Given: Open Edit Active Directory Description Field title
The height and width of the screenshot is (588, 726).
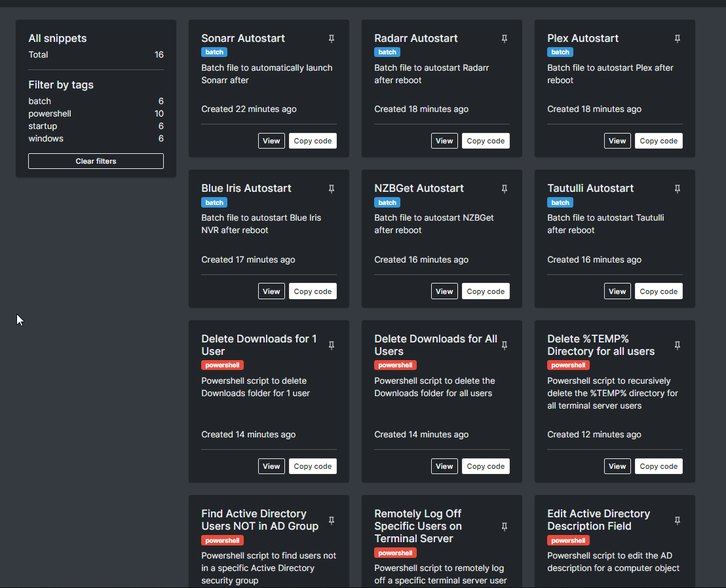Looking at the screenshot, I should (599, 520).
